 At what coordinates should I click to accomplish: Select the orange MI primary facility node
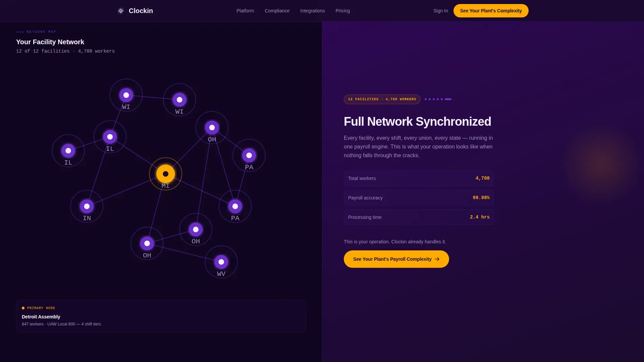click(166, 174)
